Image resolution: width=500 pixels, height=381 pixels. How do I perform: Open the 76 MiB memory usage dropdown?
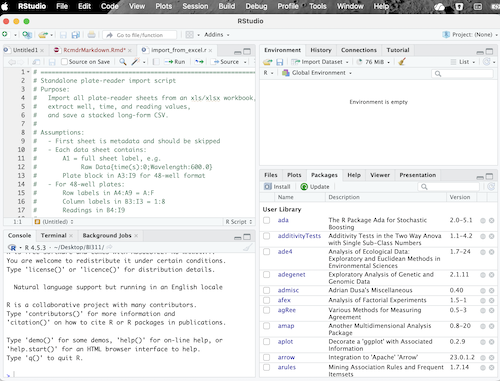tap(373, 62)
